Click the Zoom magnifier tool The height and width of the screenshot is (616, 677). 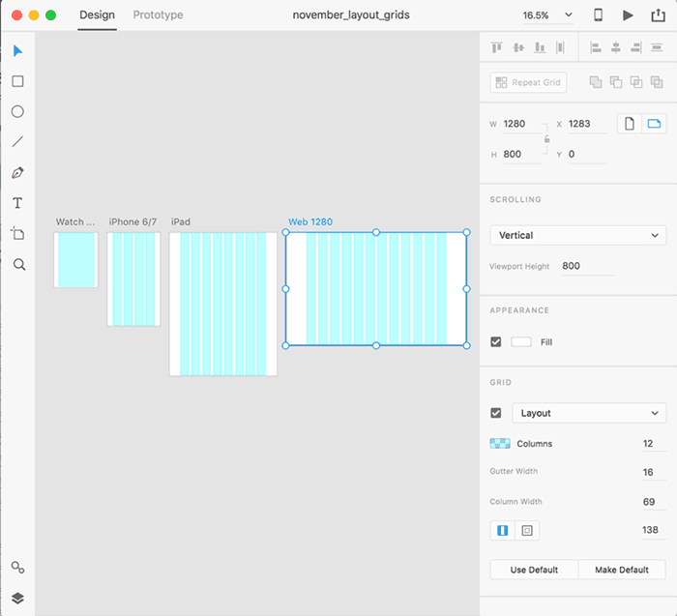tap(17, 264)
